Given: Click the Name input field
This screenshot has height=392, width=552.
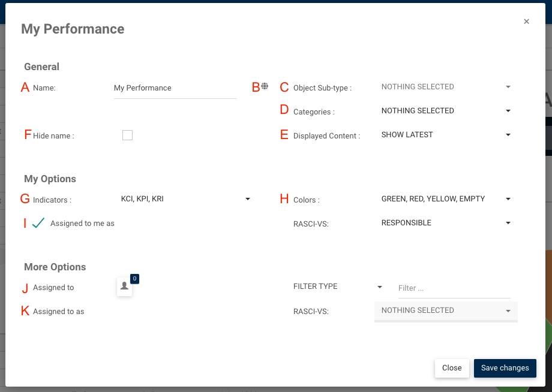Looking at the screenshot, I should pyautogui.click(x=175, y=88).
